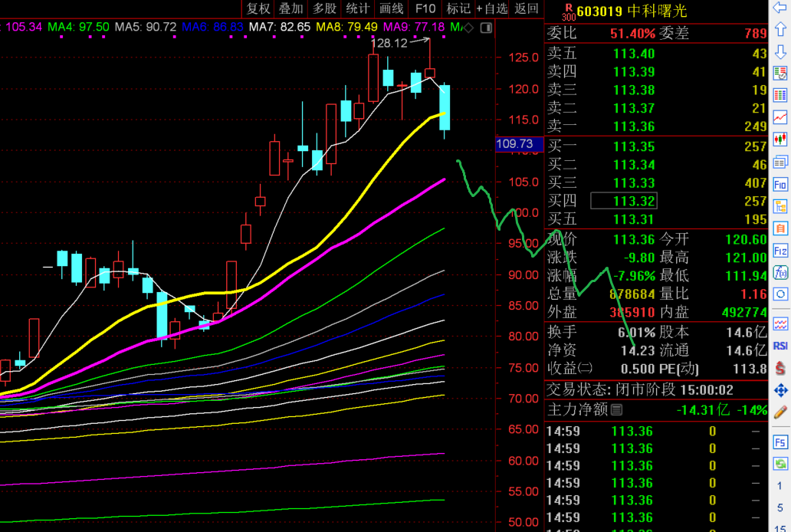
Task: Click the F10 sidebar icon
Action: click(780, 184)
